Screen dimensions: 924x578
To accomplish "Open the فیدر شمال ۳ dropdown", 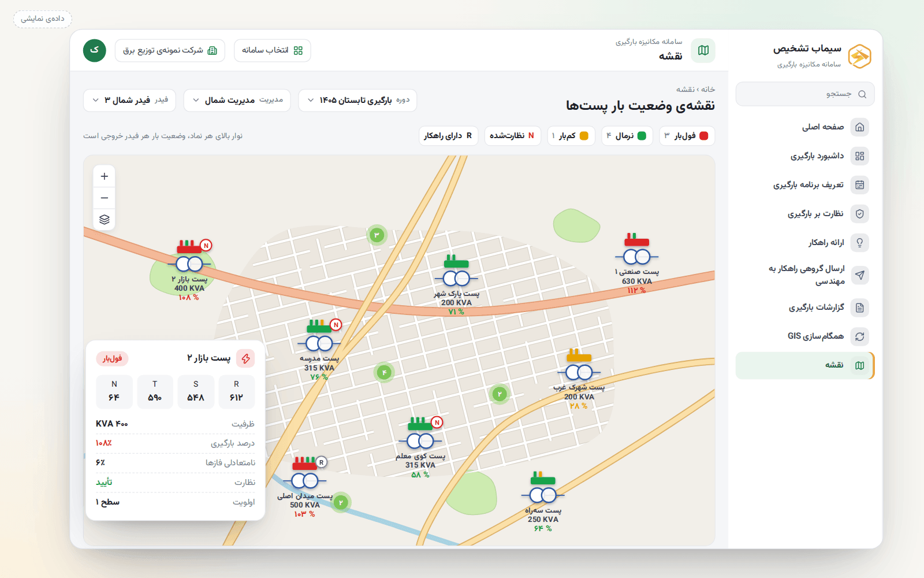I will click(x=130, y=100).
